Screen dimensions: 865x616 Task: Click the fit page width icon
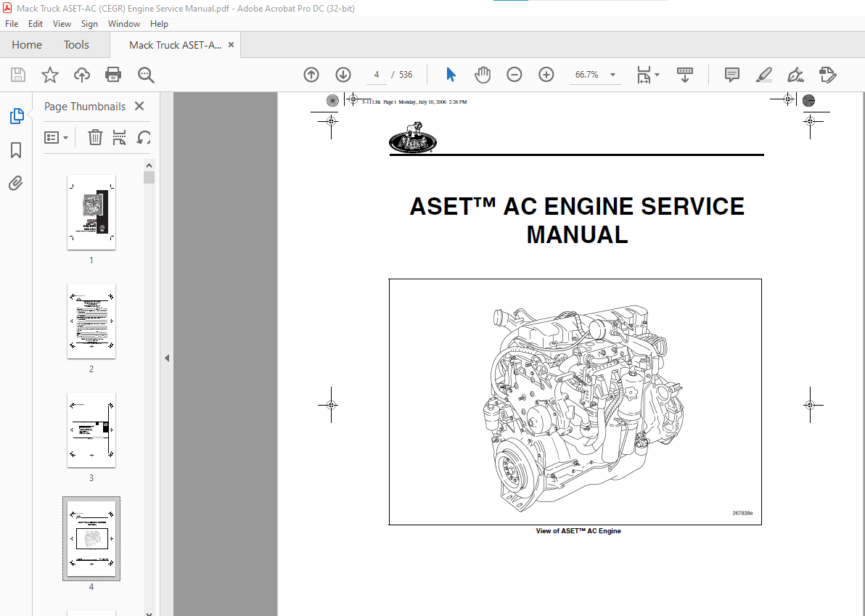644,75
